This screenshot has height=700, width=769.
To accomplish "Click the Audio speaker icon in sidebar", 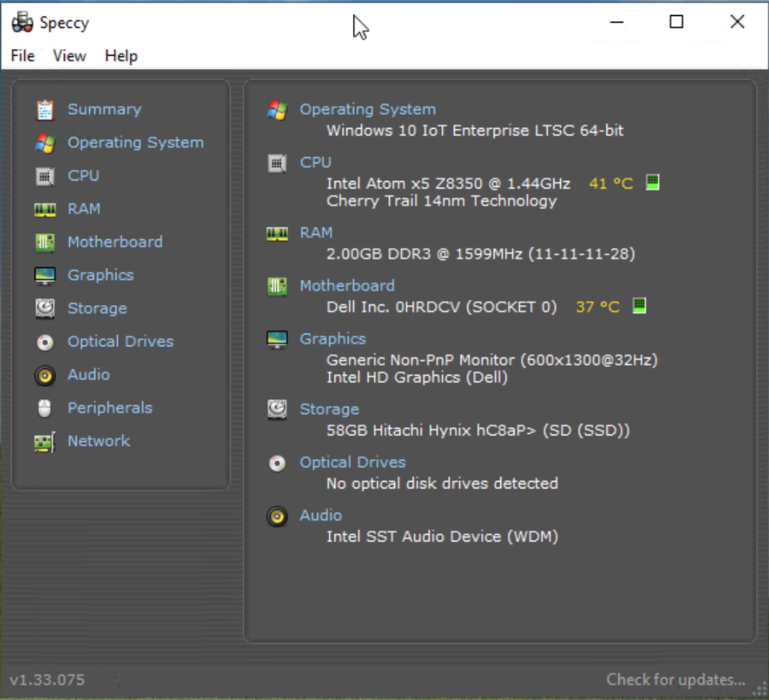I will click(x=45, y=375).
